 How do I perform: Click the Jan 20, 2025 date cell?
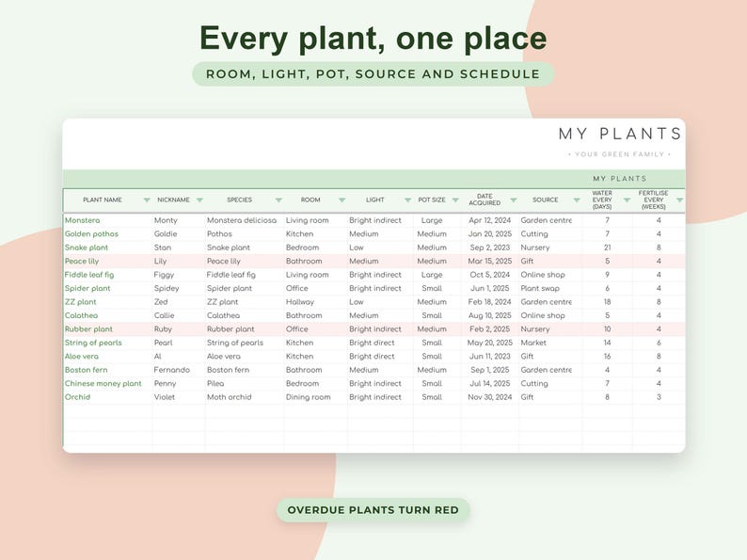coord(490,234)
